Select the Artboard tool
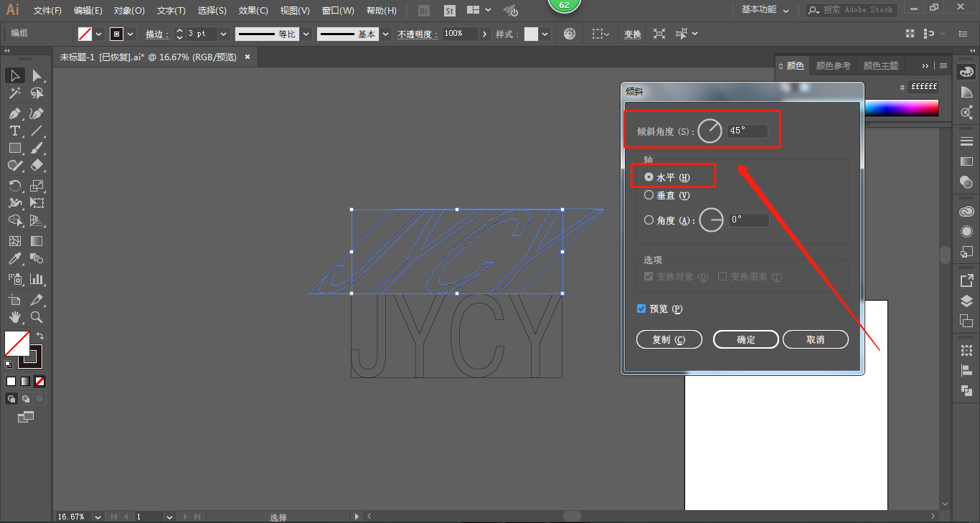The image size is (980, 523). [15, 299]
